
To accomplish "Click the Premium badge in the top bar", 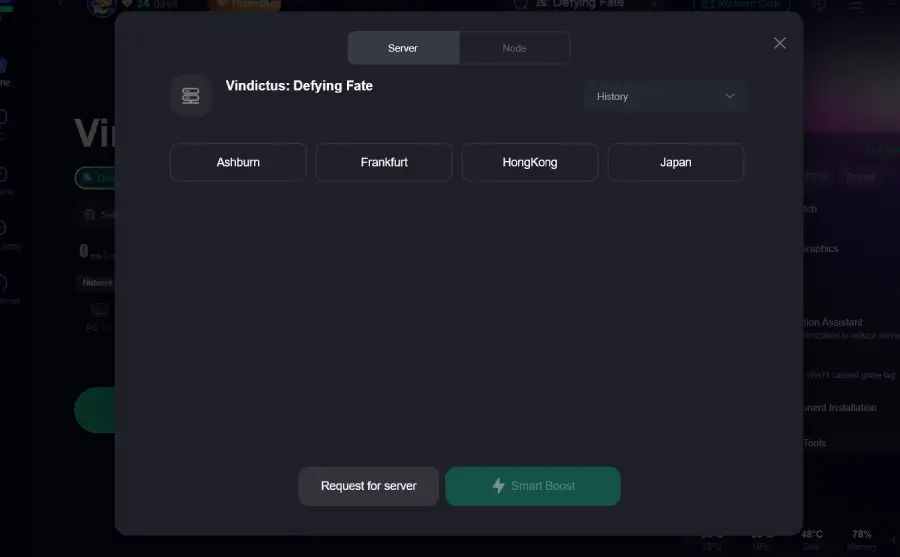I will (x=244, y=4).
